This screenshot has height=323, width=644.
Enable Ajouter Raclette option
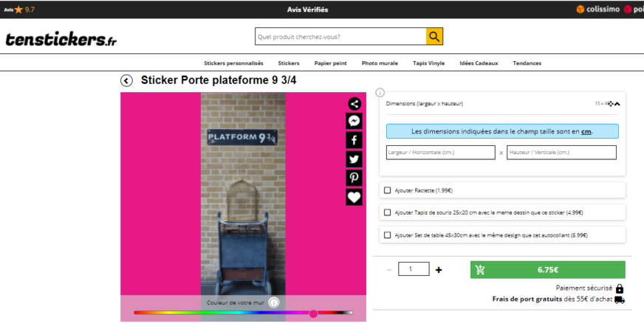[x=387, y=190]
